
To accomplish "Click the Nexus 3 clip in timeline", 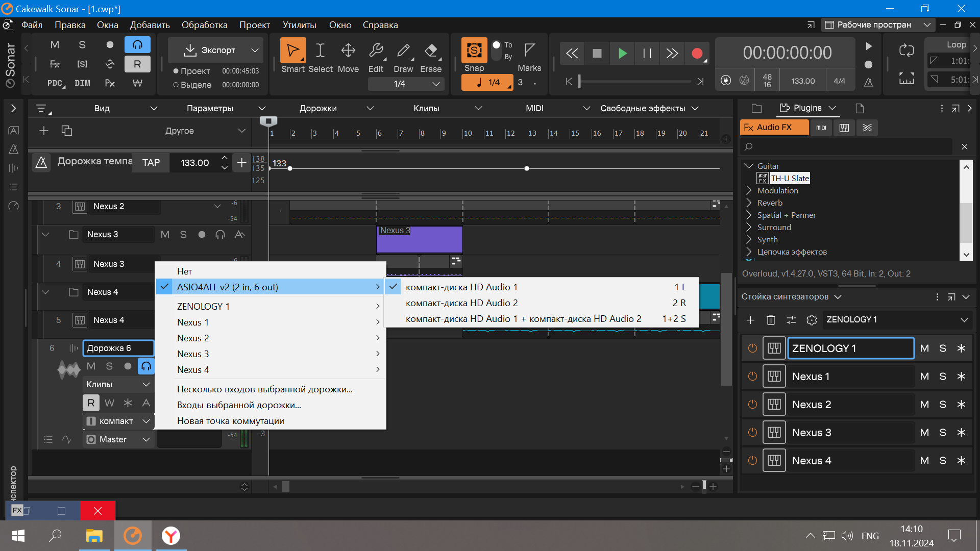I will (x=420, y=239).
